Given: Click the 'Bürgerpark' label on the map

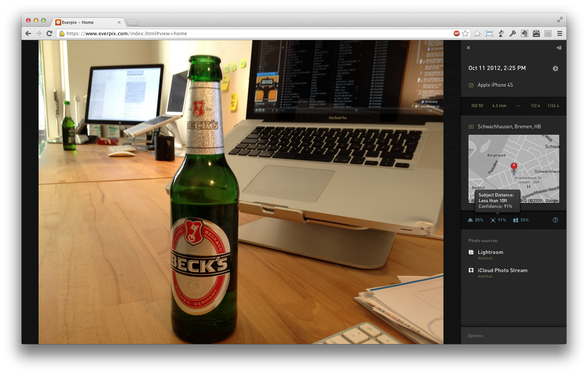Looking at the screenshot, I should pyautogui.click(x=496, y=155).
